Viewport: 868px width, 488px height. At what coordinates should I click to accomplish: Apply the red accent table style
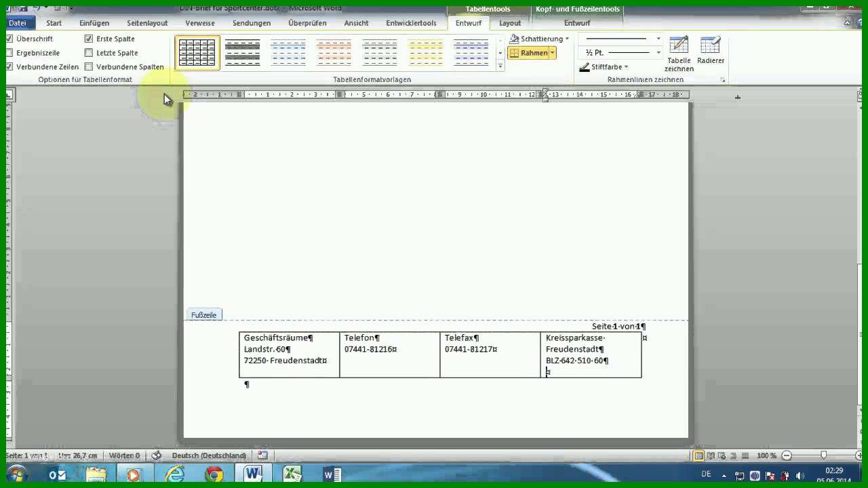334,52
